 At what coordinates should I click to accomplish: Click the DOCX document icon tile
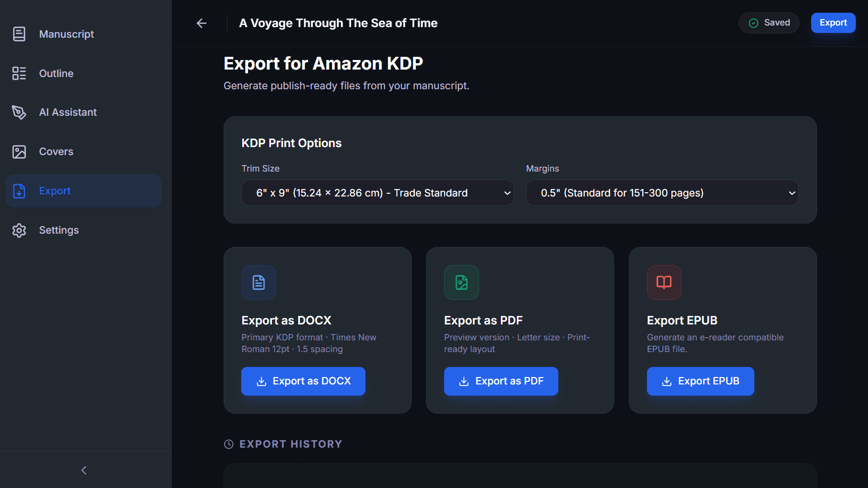tap(259, 282)
